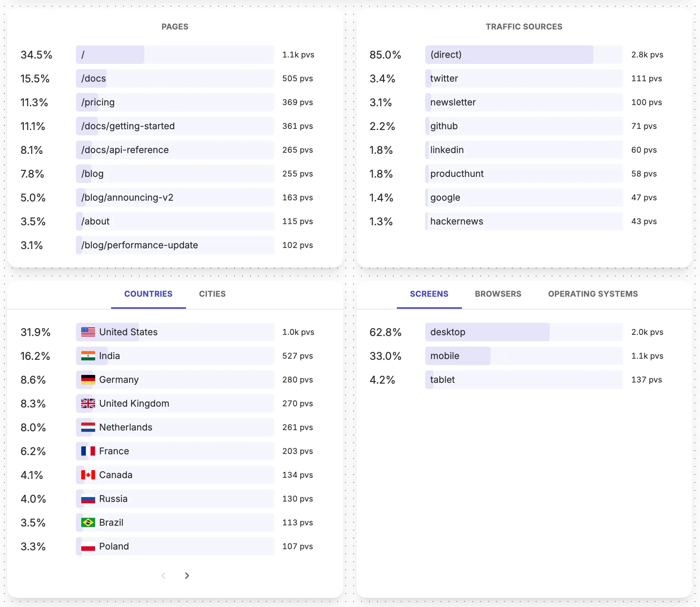Filter by twitter traffic source

pyautogui.click(x=523, y=79)
